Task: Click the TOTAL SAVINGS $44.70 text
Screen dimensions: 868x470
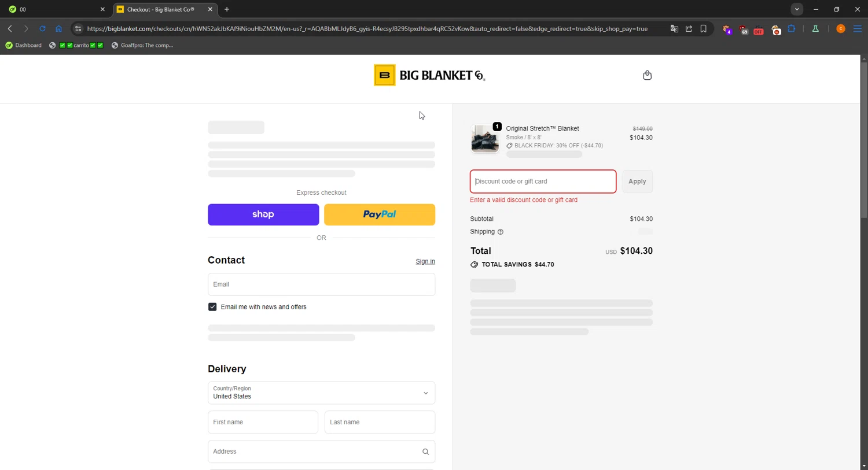Action: coord(518,265)
